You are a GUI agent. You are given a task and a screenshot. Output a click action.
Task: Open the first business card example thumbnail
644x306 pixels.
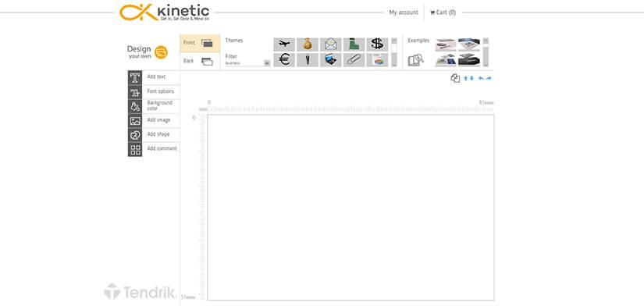point(446,44)
